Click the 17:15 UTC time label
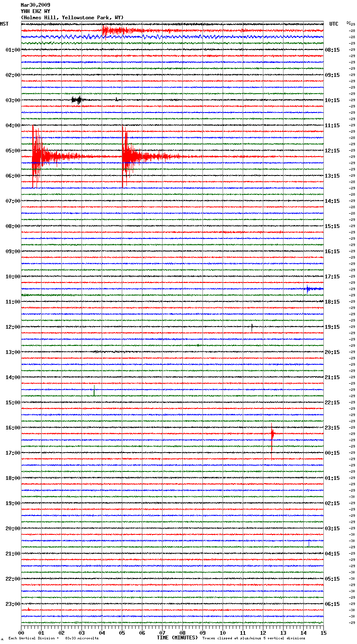Image resolution: width=357 pixels, height=644 pixels. [x=332, y=277]
